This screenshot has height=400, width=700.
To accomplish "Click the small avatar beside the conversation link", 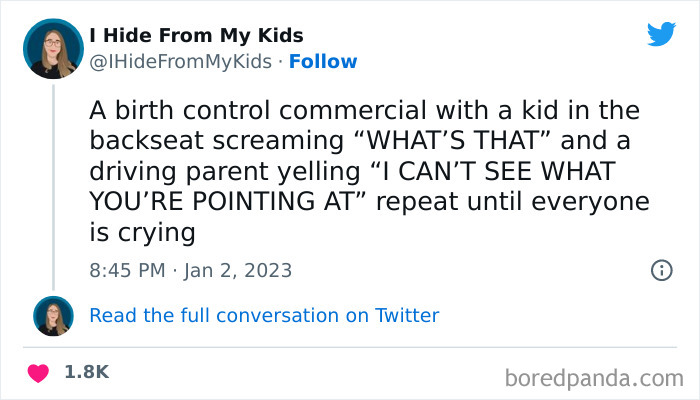I will (x=53, y=315).
